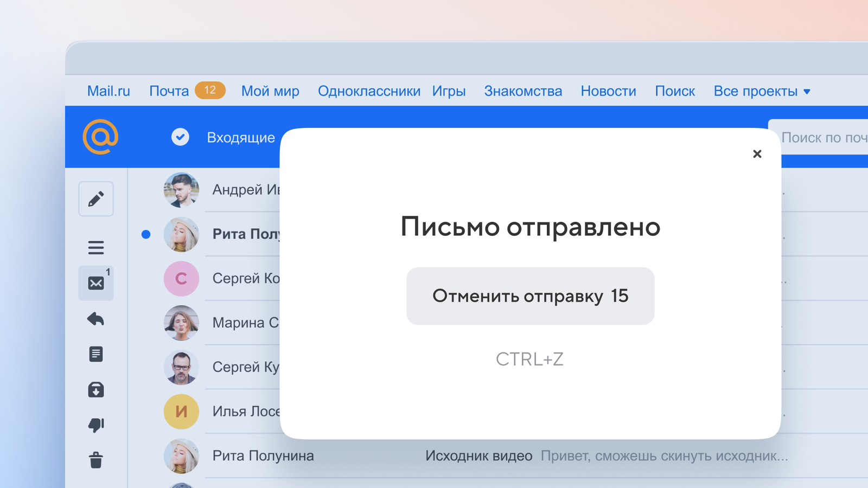Screen dimensions: 868x488
Task: Open the hamburger menu icon
Action: [96, 248]
